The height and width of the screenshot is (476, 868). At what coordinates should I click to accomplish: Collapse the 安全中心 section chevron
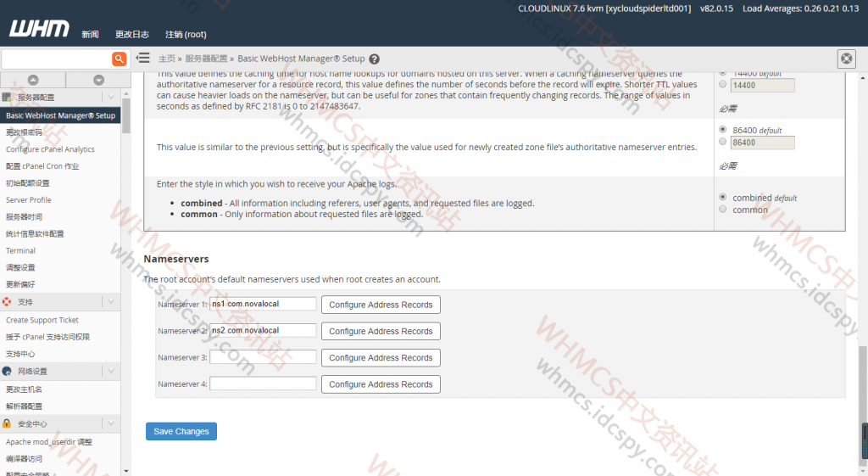tap(111, 423)
